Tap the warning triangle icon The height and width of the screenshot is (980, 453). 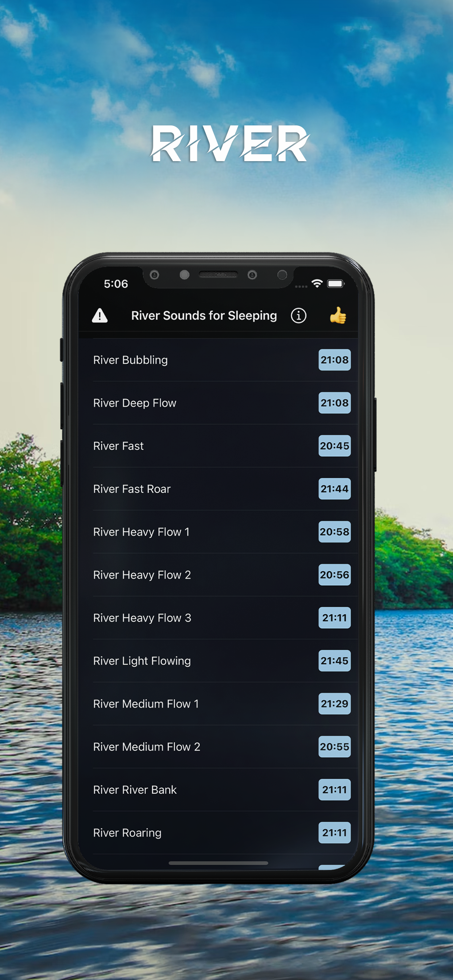coord(100,315)
